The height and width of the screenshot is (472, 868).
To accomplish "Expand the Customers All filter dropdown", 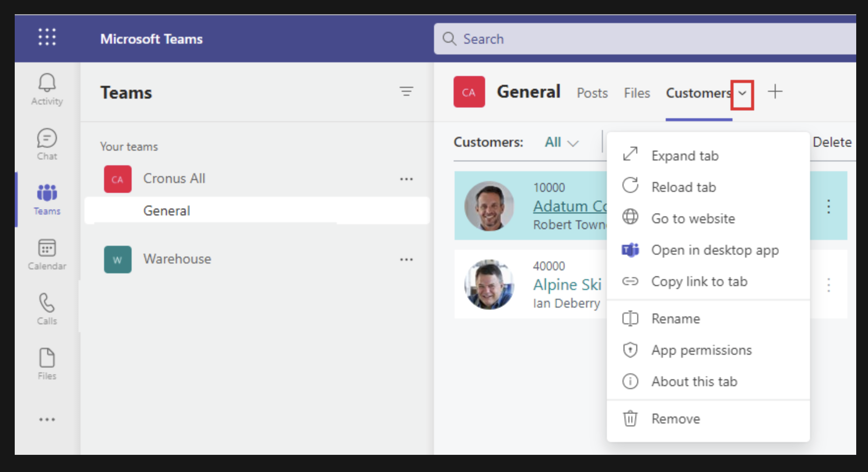I will (562, 142).
